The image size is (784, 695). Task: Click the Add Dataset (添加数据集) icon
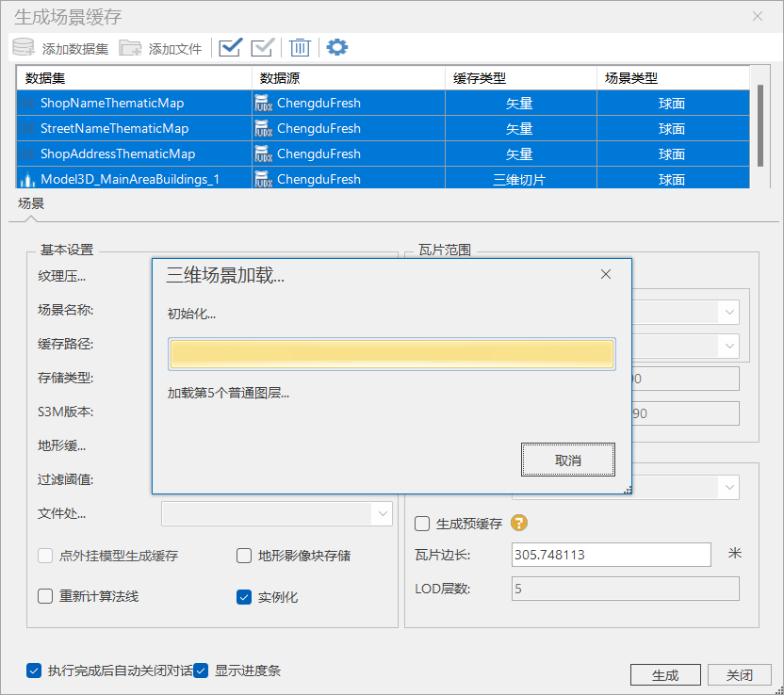[24, 47]
